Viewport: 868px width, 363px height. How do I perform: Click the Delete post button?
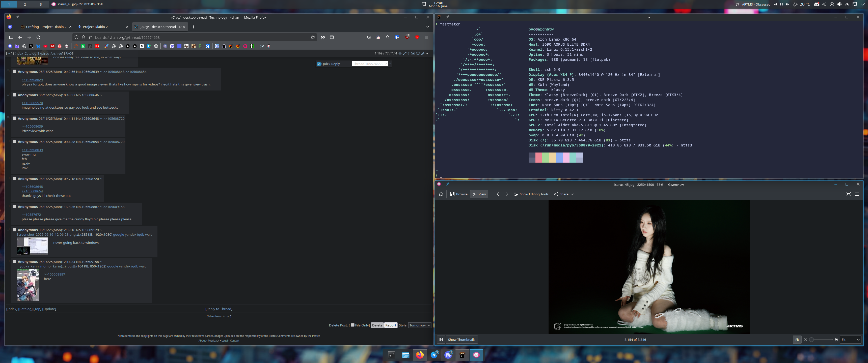pos(377,325)
